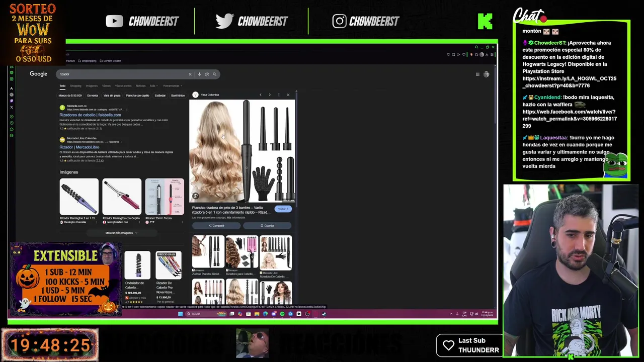Click the magnifier search icon in Google
The width and height of the screenshot is (644, 362).
pyautogui.click(x=214, y=74)
